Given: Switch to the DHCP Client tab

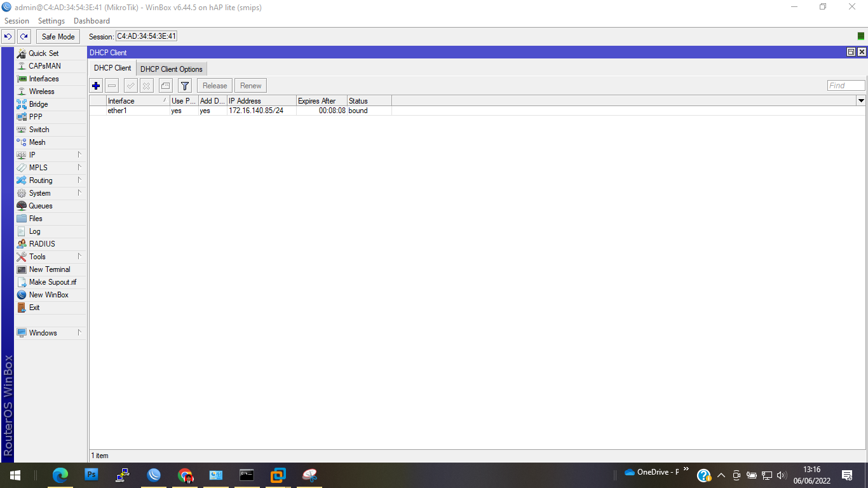Looking at the screenshot, I should (112, 68).
